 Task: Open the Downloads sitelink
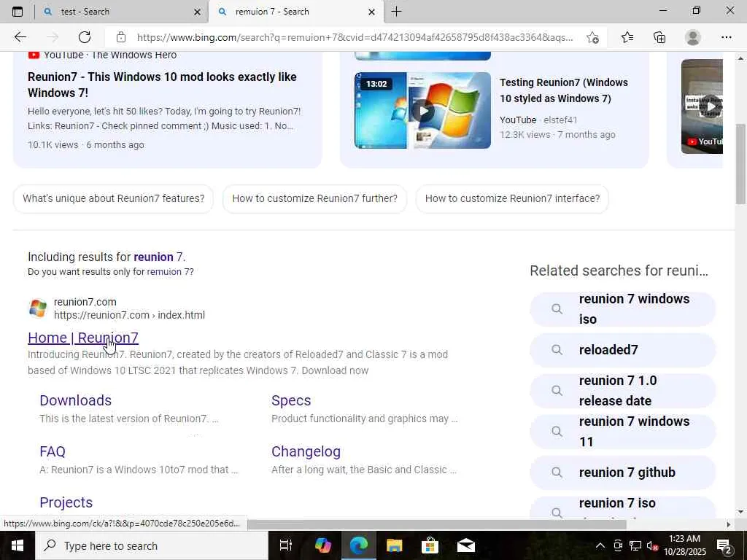75,400
